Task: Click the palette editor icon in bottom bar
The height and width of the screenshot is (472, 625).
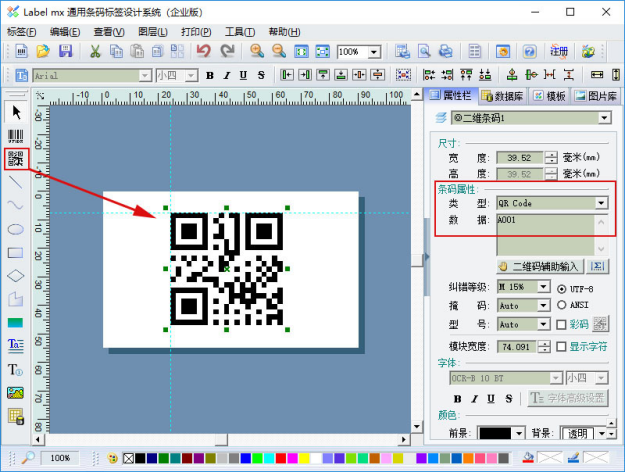Action: 112,458
